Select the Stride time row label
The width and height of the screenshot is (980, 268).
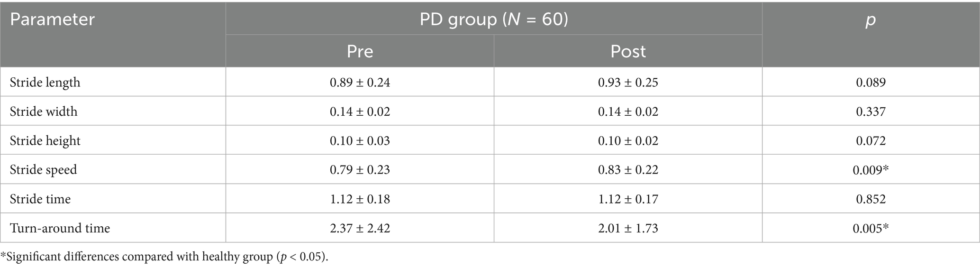point(40,199)
